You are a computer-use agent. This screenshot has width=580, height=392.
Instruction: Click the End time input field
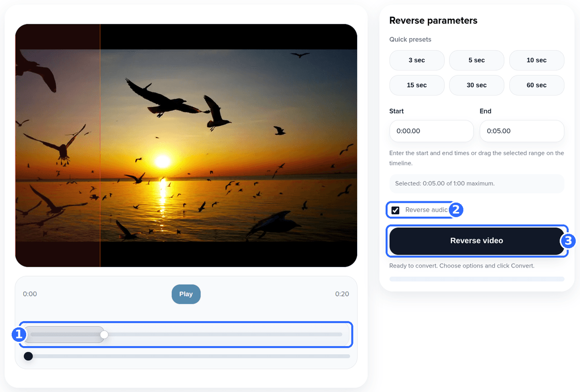(522, 131)
